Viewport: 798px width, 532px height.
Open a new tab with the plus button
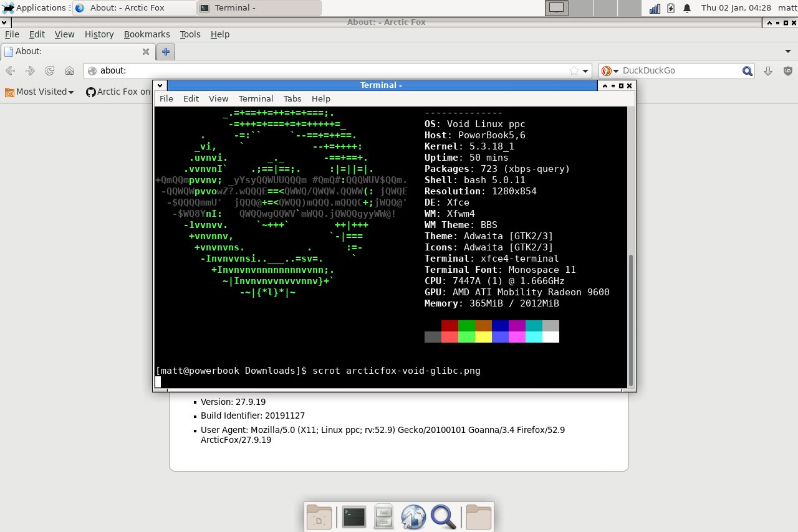pyautogui.click(x=165, y=52)
